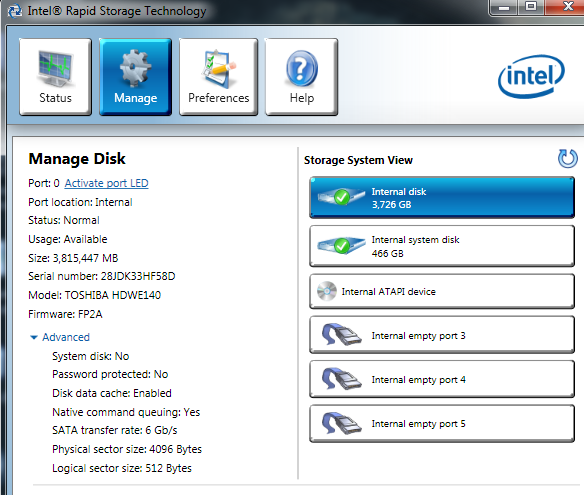Click the Model TOSHIBA HDWE140 text
This screenshot has width=584, height=495.
95,295
